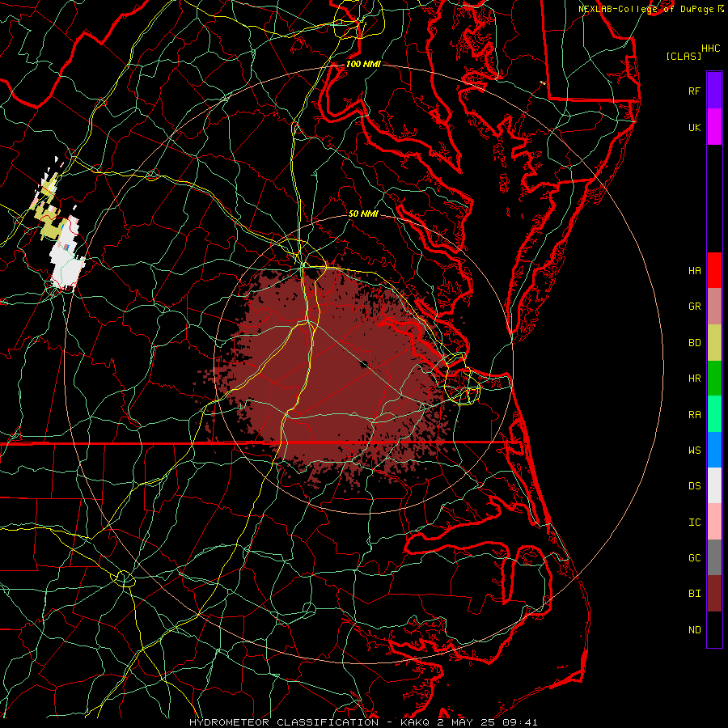The width and height of the screenshot is (728, 728).
Task: Click the GR legend label
Action: (694, 307)
